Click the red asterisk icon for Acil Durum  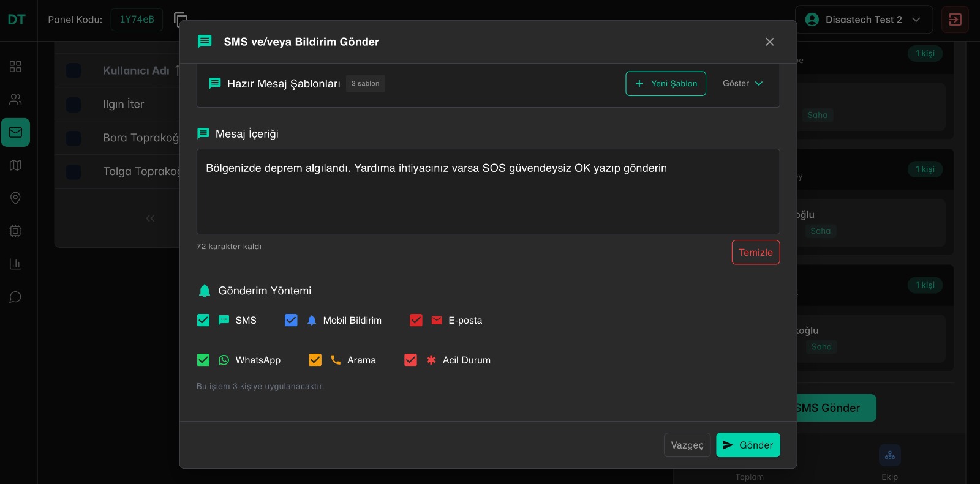click(431, 360)
